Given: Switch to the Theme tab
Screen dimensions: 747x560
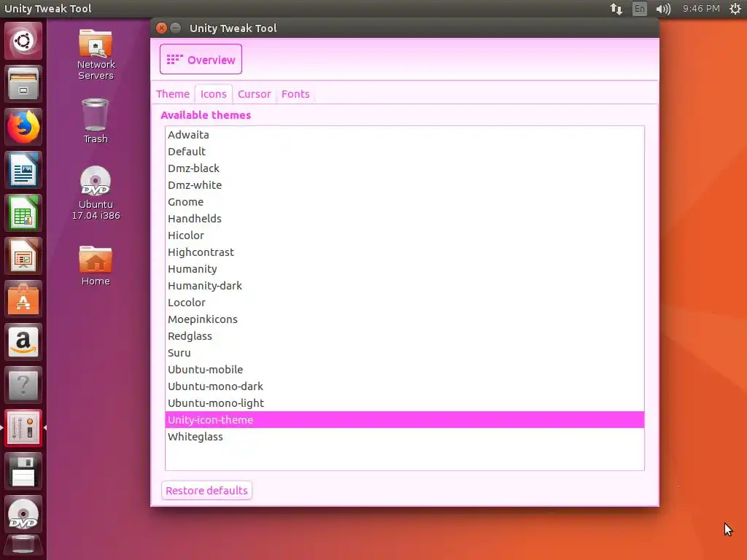Looking at the screenshot, I should pyautogui.click(x=172, y=94).
